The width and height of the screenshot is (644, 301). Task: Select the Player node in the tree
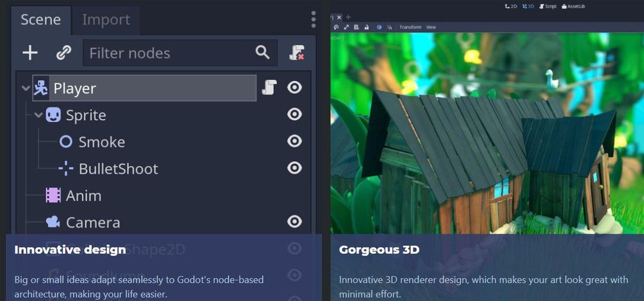click(144, 87)
